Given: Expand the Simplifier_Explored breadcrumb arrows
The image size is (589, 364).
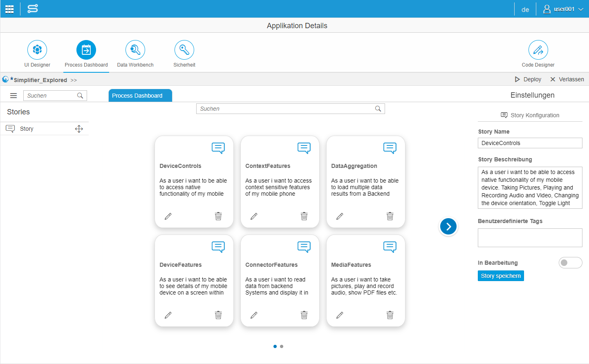Looking at the screenshot, I should (74, 80).
